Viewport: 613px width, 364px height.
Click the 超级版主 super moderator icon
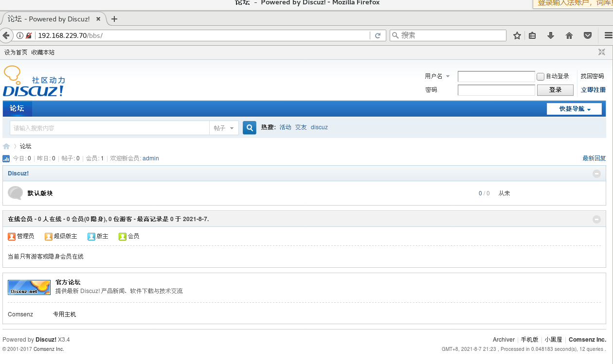[x=49, y=236]
